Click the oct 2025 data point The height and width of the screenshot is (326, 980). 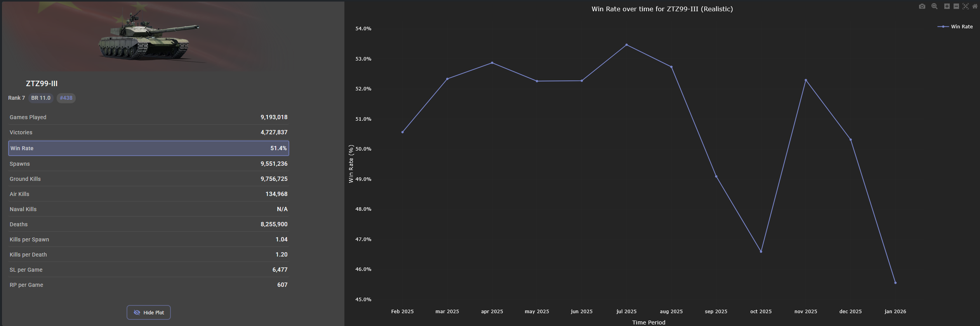pyautogui.click(x=761, y=251)
